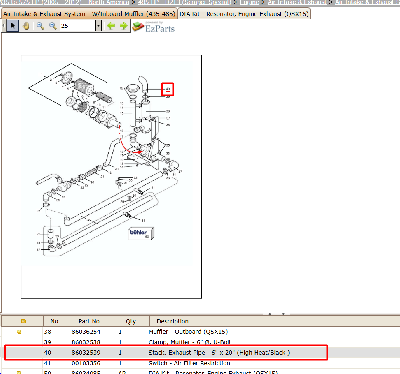Image resolution: width=400 pixels, height=374 pixels.
Task: Go back with the green left arrow
Action: tap(111, 26)
